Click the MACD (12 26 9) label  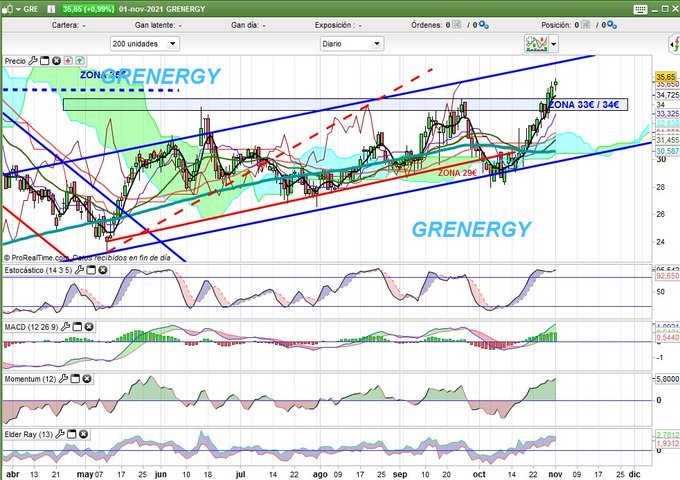click(x=31, y=327)
